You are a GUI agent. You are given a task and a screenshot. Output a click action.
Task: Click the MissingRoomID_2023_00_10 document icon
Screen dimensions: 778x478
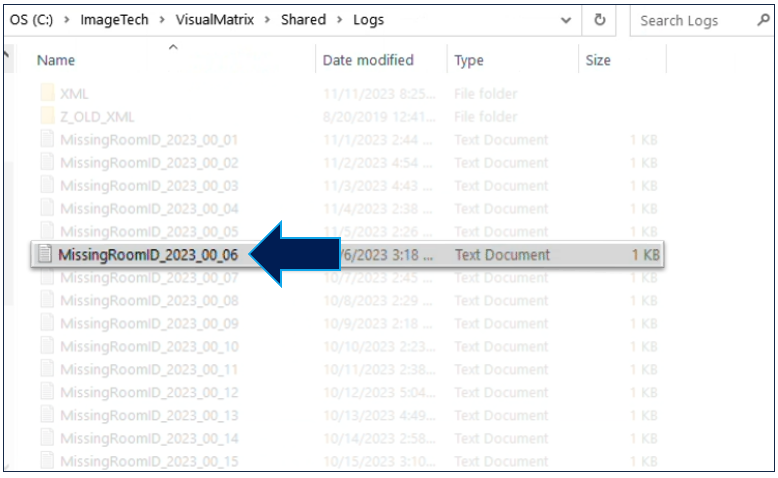tap(46, 347)
